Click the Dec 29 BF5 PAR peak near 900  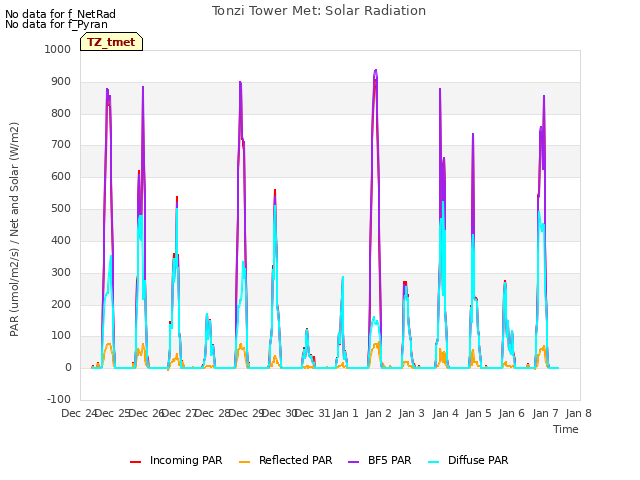[240, 82]
